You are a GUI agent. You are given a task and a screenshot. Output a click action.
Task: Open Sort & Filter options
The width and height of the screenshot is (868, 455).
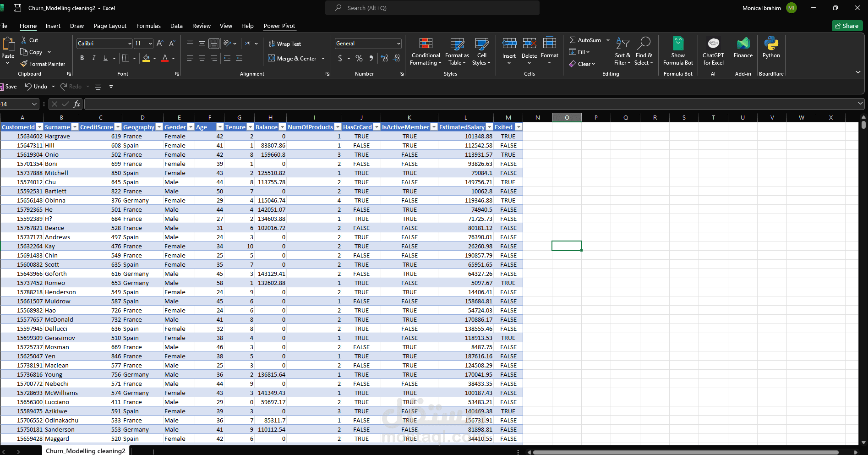(x=622, y=51)
